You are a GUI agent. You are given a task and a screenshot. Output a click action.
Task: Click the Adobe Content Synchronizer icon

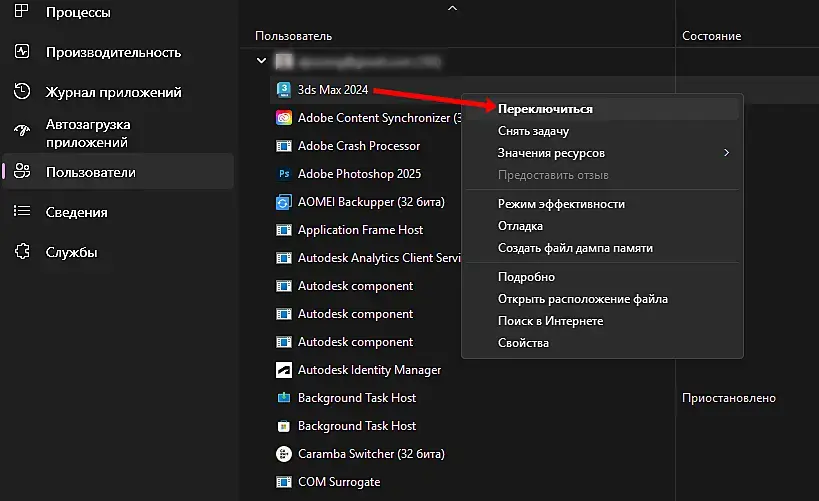pyautogui.click(x=283, y=118)
